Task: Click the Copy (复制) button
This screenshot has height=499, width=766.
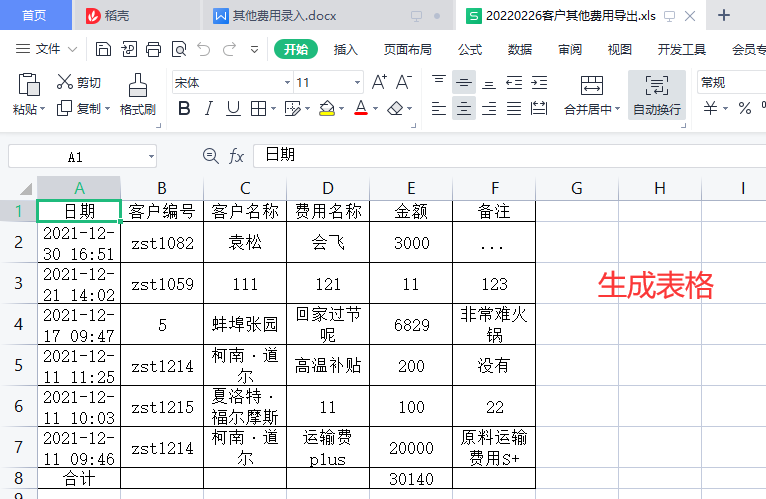Action: pyautogui.click(x=80, y=108)
